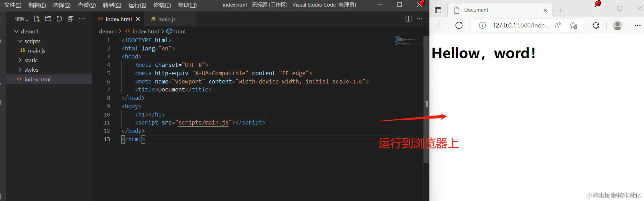The height and width of the screenshot is (201, 644).
Task: Click the <body> tag on line 9
Action: [131, 106]
